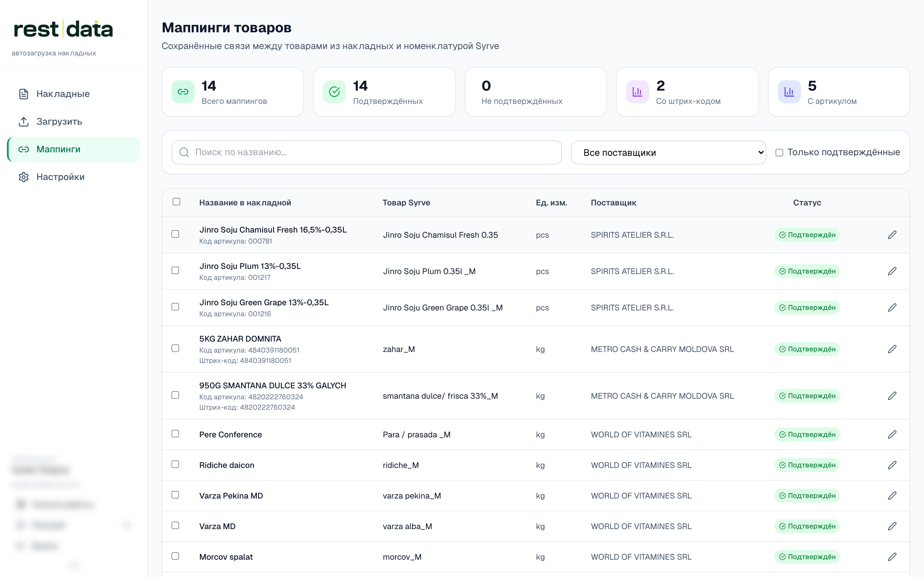This screenshot has height=577, width=924.
Task: Click the rest data logo
Action: tap(63, 29)
